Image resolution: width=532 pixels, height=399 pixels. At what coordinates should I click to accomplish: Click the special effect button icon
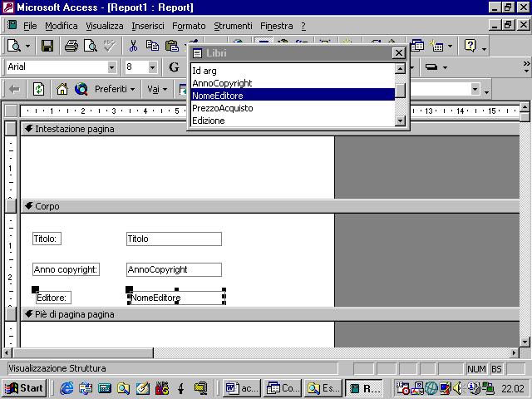click(x=431, y=67)
